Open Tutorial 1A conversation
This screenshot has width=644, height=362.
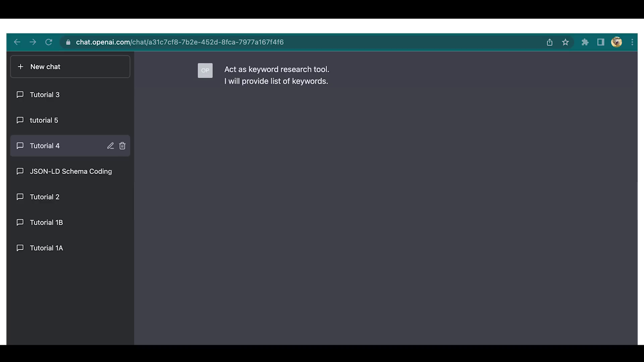(x=46, y=248)
